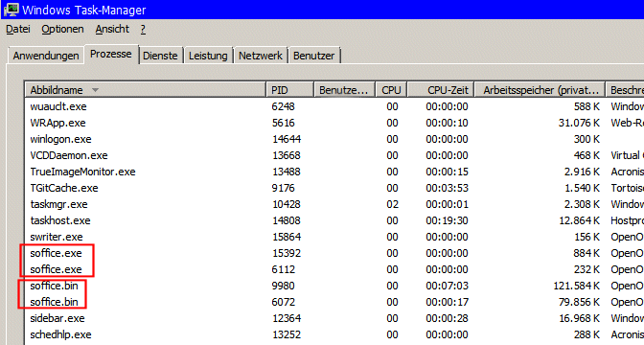Click CPU time 00:07:03
This screenshot has width=644, height=345.
tap(447, 286)
